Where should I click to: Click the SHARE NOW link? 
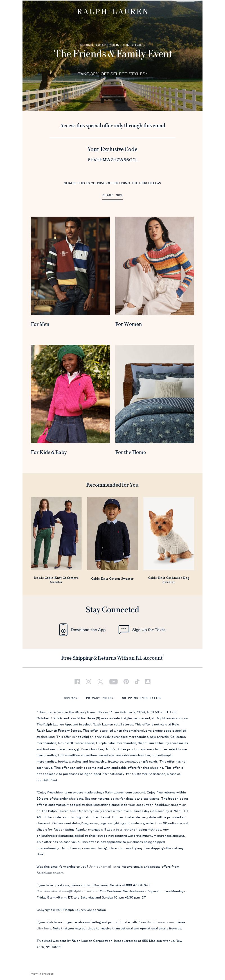(112, 195)
